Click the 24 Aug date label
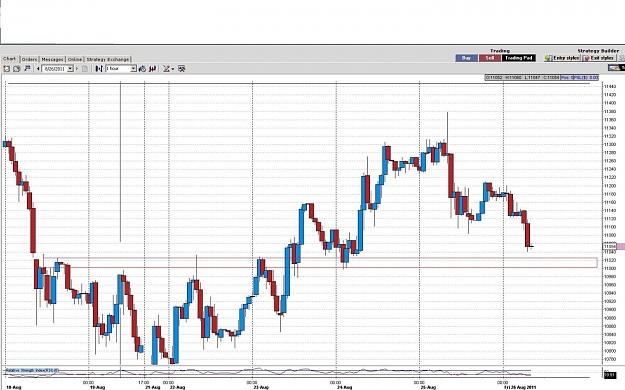625x390 pixels. point(344,387)
